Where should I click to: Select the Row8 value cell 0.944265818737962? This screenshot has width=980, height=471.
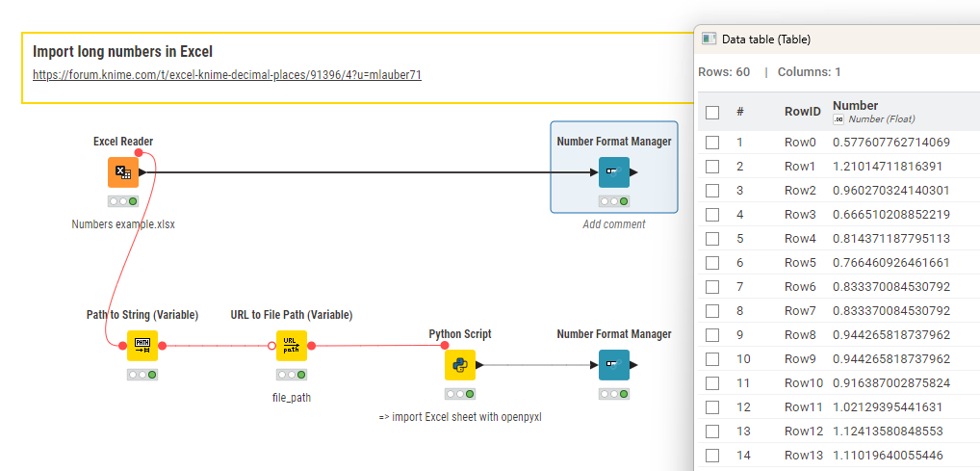pyautogui.click(x=890, y=335)
